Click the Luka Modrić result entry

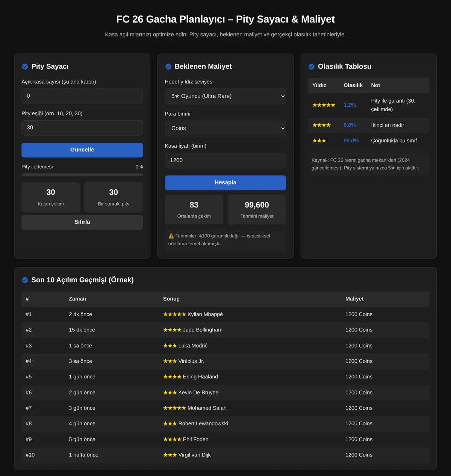185,346
